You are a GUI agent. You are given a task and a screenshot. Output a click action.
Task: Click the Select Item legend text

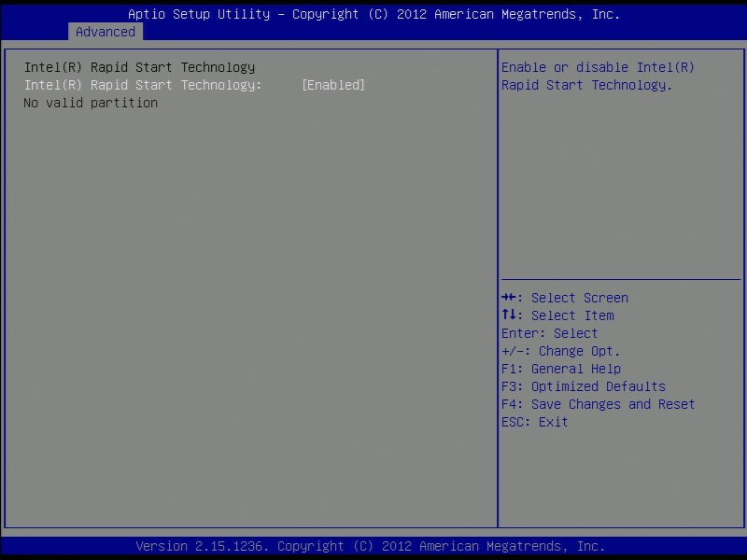click(571, 315)
